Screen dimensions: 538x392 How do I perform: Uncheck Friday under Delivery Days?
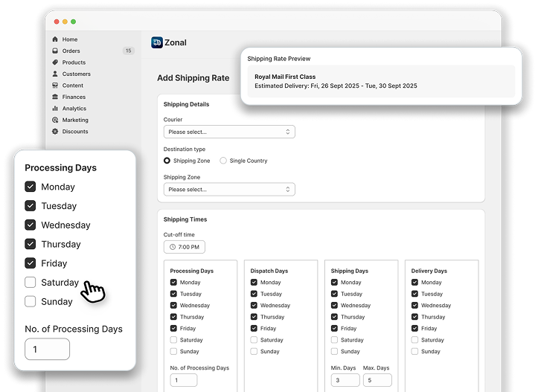click(414, 328)
